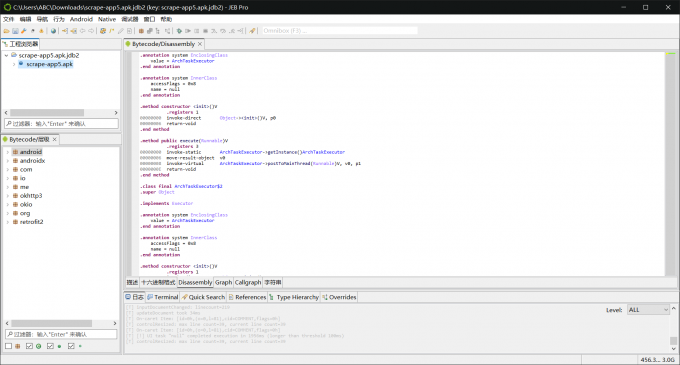Click the magnifier icon in lower filter box
Screen dimensions: 680x365
(9, 334)
